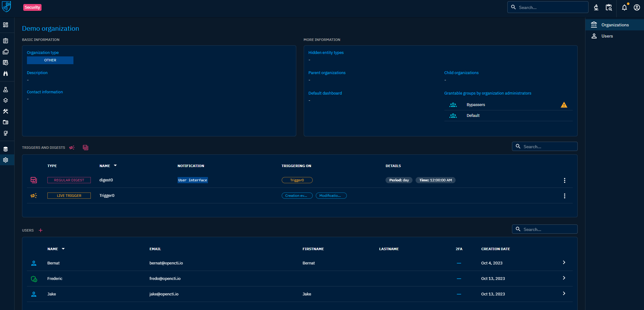This screenshot has width=644, height=310.
Task: Select Organizations in right menu
Action: click(615, 25)
